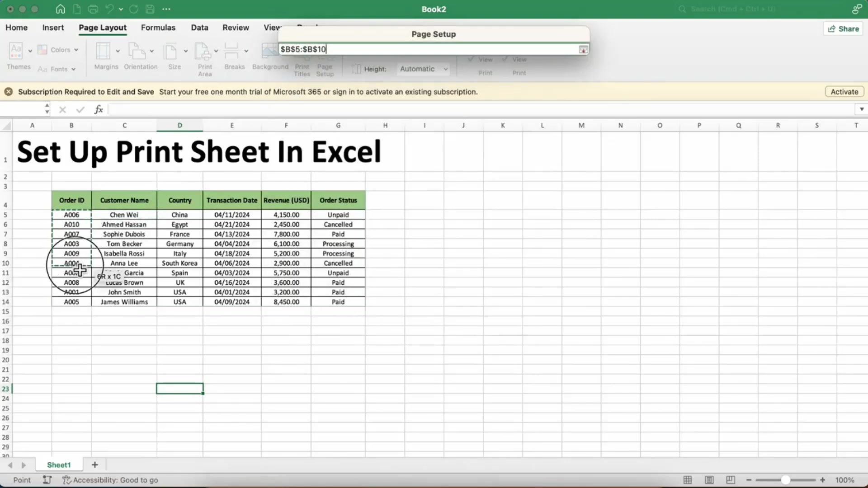
Task: Expand the Print Area dropdown arrow
Action: coord(216,51)
